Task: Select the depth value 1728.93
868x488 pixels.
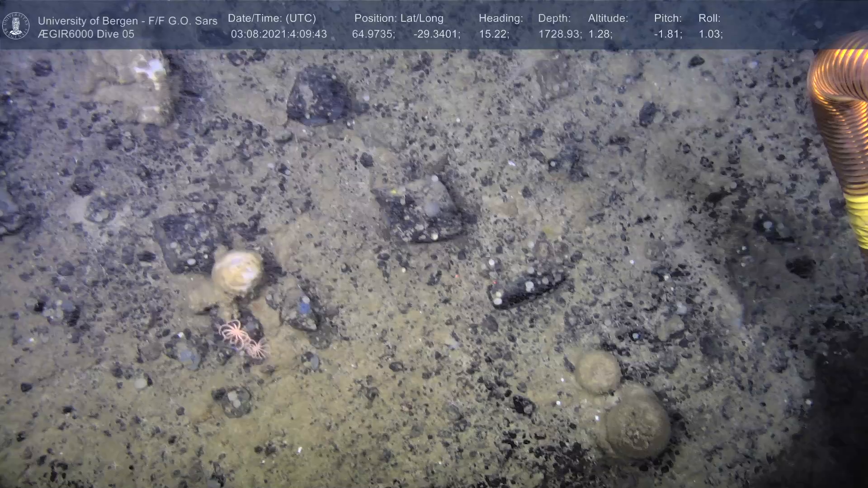Action: click(560, 34)
